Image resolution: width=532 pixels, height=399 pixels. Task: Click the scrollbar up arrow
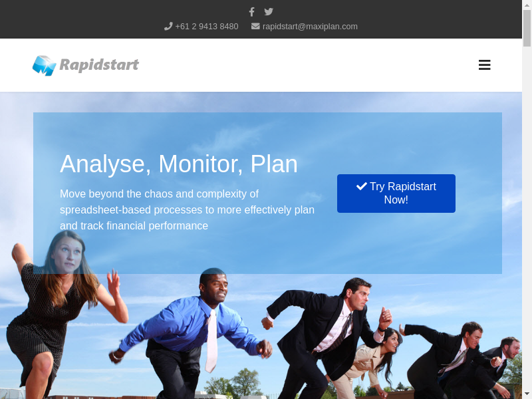(527, 5)
